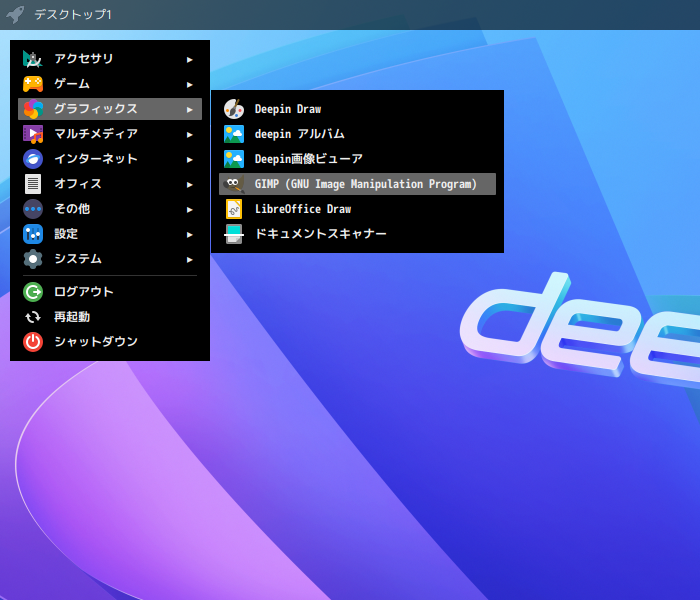Screen dimensions: 700x600
Task: Expand the アクセサリ submenu arrow
Action: coord(190,59)
